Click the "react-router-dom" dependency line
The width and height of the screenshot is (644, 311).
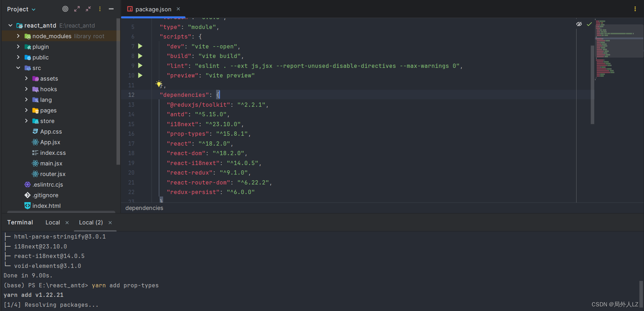pyautogui.click(x=219, y=182)
